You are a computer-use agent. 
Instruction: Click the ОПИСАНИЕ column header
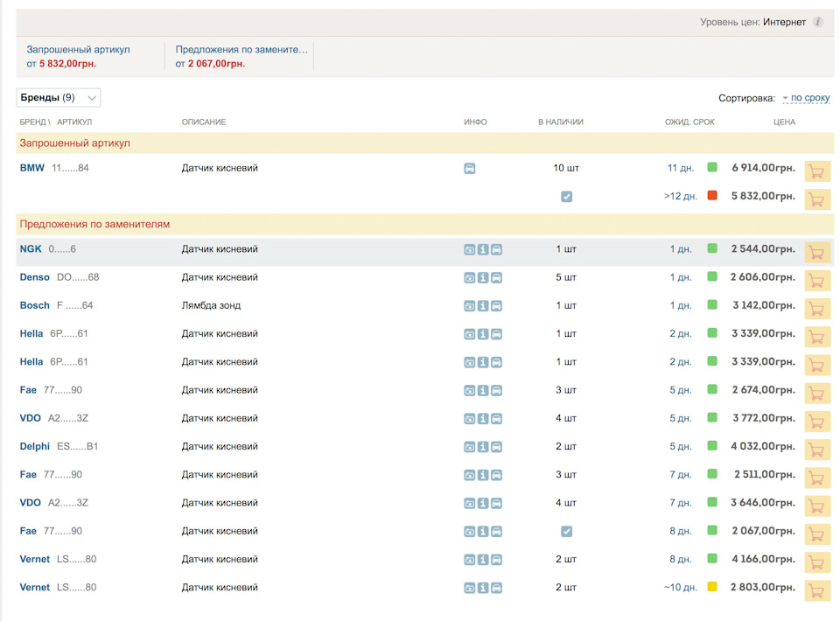tap(204, 122)
